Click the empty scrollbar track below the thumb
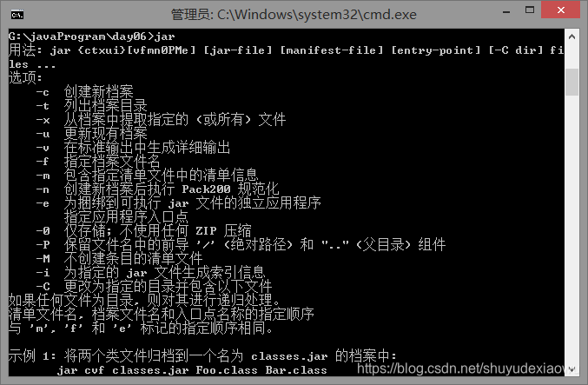 (571, 229)
